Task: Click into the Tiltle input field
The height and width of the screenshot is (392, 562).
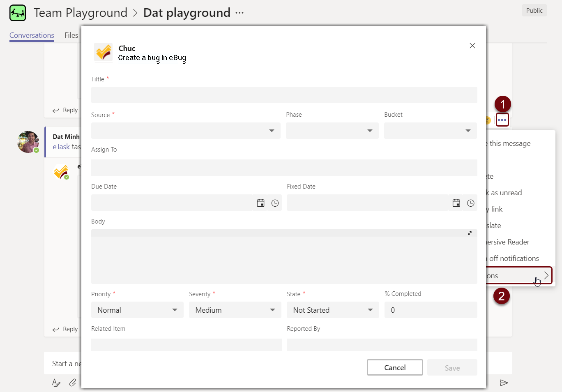Action: click(284, 95)
